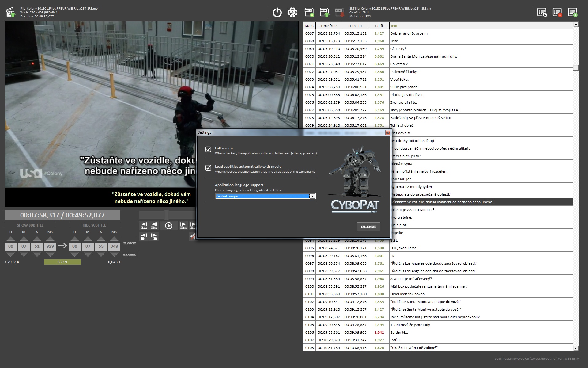Click CANCEL button for subtitle timing

pyautogui.click(x=130, y=255)
